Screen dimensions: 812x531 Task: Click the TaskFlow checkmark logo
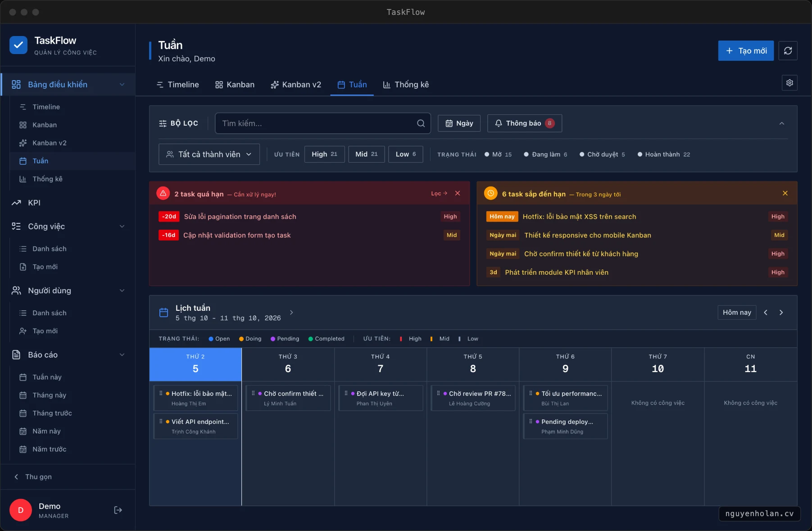(x=18, y=45)
